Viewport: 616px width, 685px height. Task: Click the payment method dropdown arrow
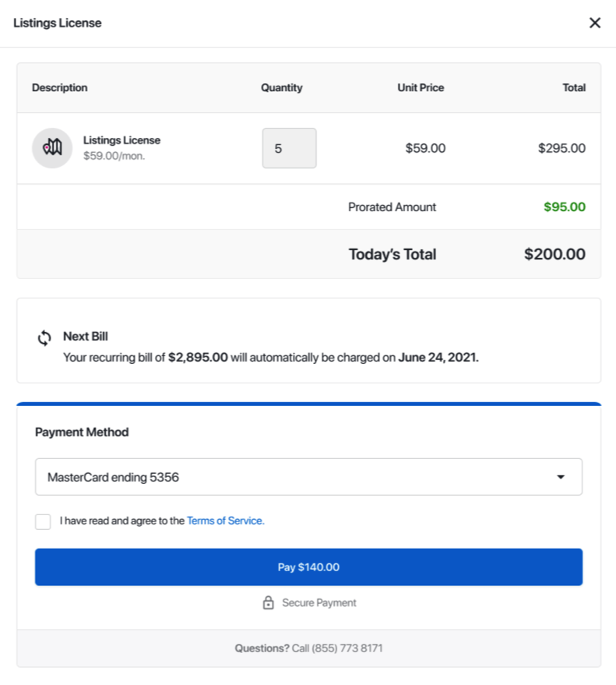pos(561,477)
